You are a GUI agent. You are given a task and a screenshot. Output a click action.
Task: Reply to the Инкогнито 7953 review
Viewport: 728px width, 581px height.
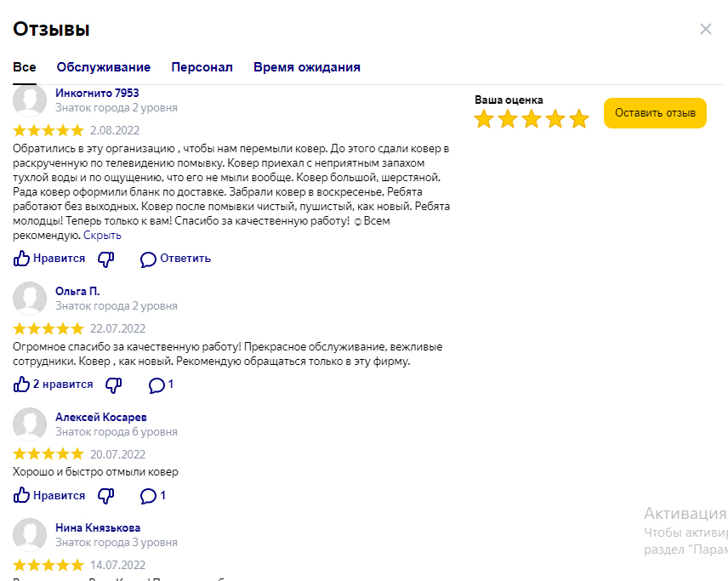175,259
